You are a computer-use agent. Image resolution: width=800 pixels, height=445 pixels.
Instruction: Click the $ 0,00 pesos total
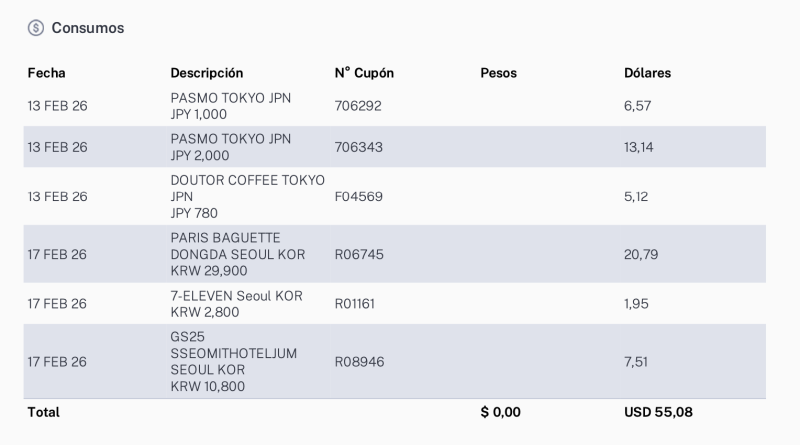coord(500,412)
